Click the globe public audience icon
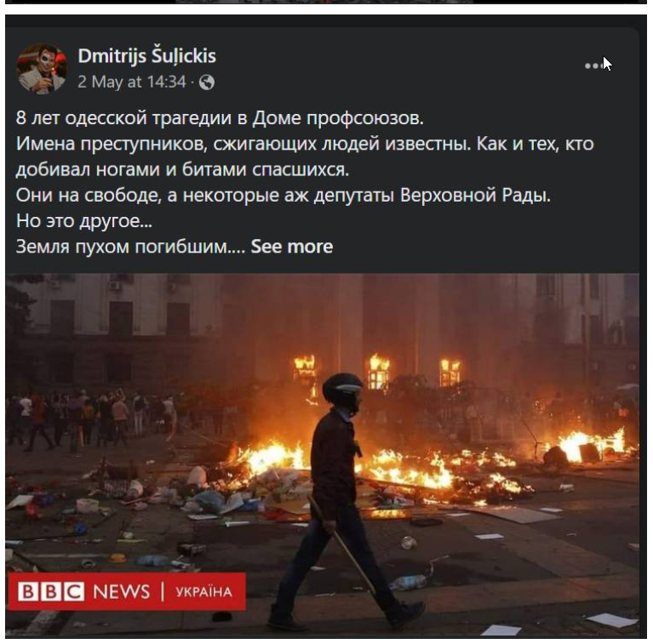 pos(207,83)
